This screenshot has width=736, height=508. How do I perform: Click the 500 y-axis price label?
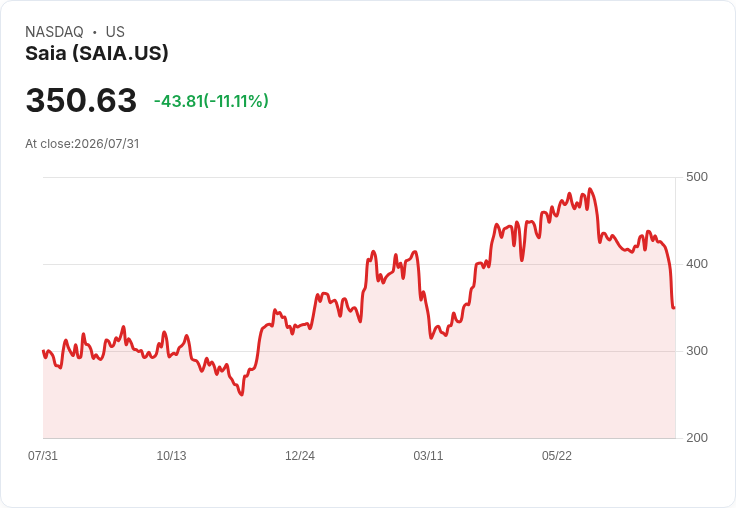pos(697,177)
